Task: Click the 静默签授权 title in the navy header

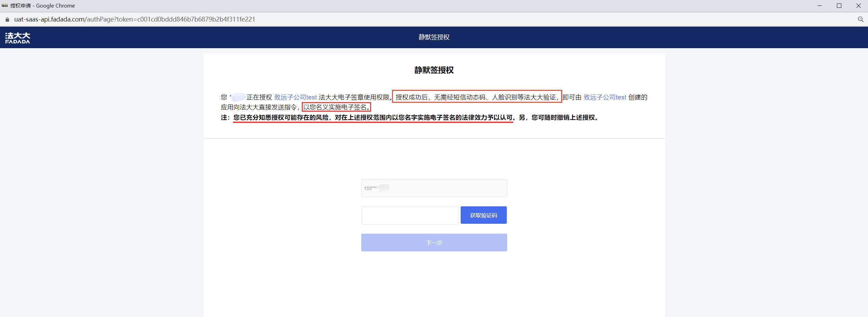Action: [x=434, y=37]
